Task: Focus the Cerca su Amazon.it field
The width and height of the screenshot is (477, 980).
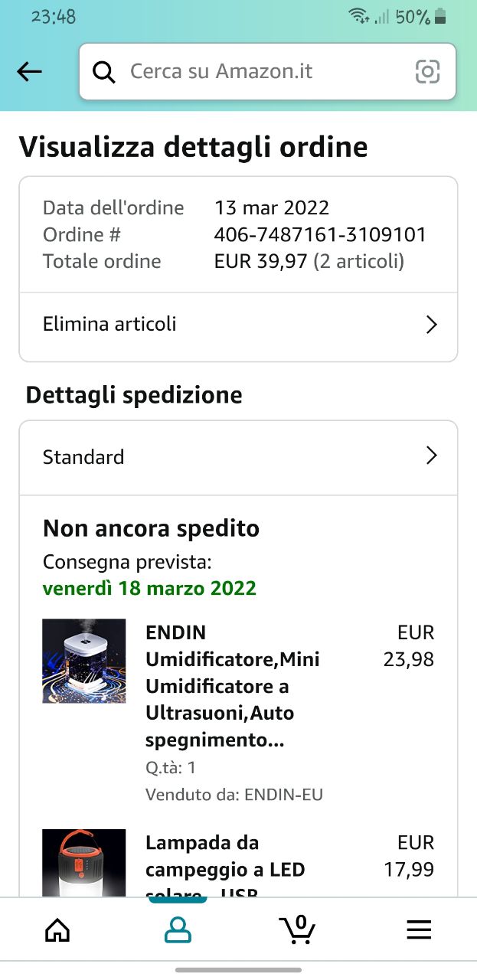Action: point(260,72)
